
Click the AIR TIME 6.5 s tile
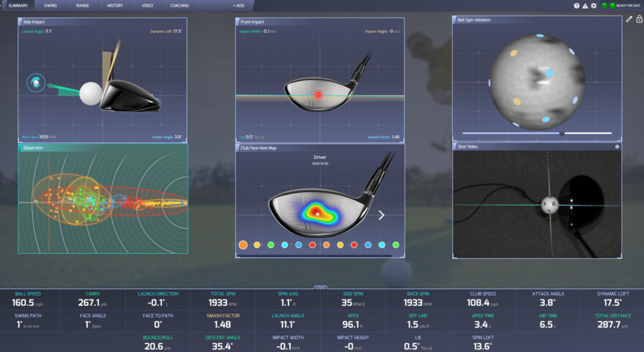[x=548, y=321]
